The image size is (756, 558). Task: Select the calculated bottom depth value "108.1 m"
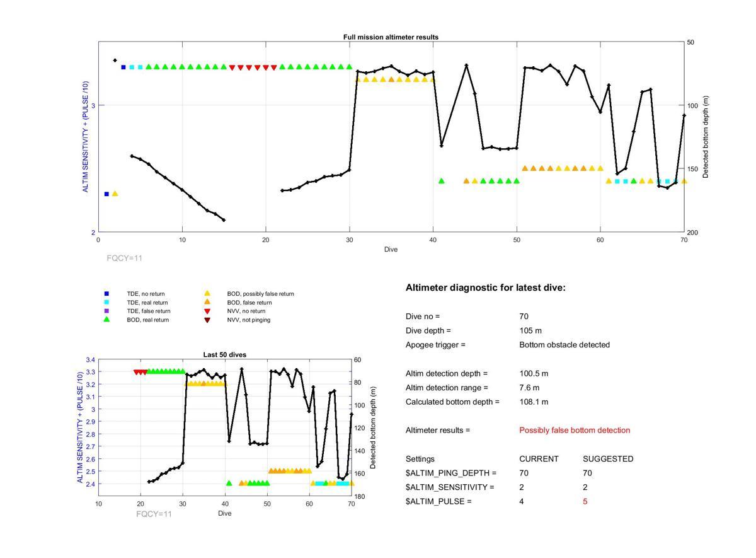click(534, 402)
